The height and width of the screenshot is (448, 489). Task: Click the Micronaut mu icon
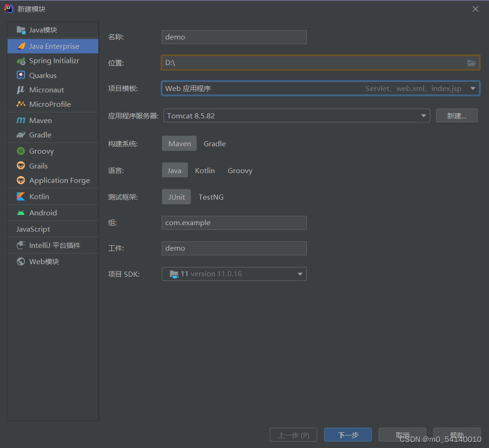pyautogui.click(x=21, y=90)
